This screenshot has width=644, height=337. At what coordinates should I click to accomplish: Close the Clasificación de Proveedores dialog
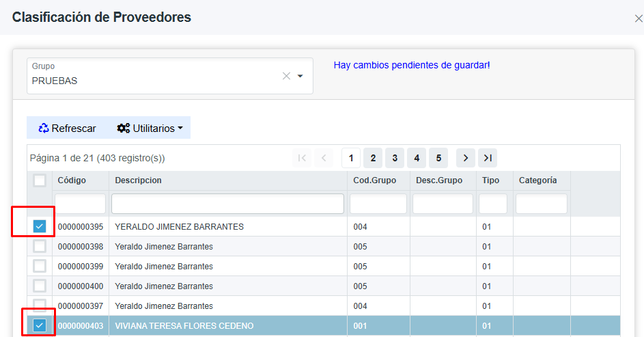pos(638,18)
